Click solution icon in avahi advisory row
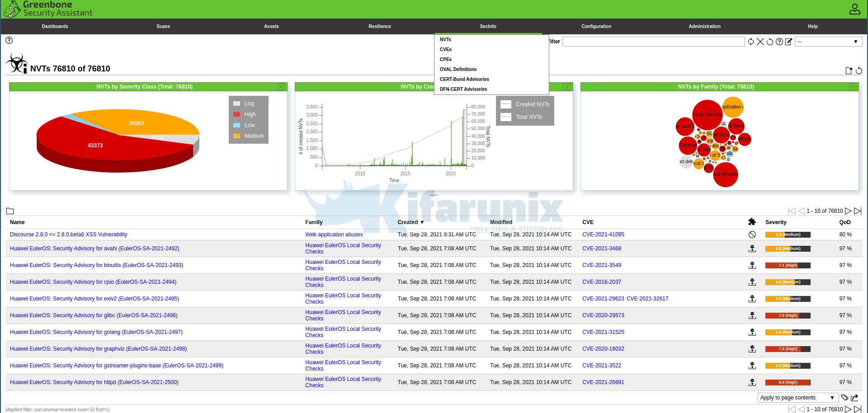 pos(752,249)
